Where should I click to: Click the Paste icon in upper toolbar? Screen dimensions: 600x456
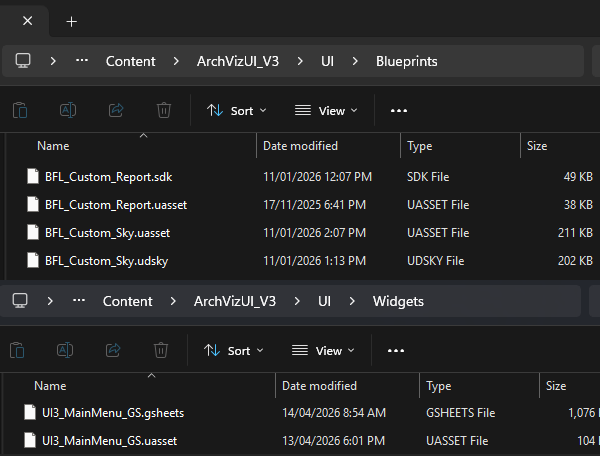(x=20, y=110)
